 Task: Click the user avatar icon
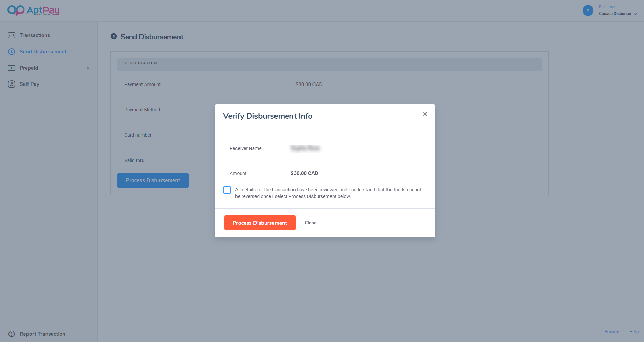click(x=588, y=11)
